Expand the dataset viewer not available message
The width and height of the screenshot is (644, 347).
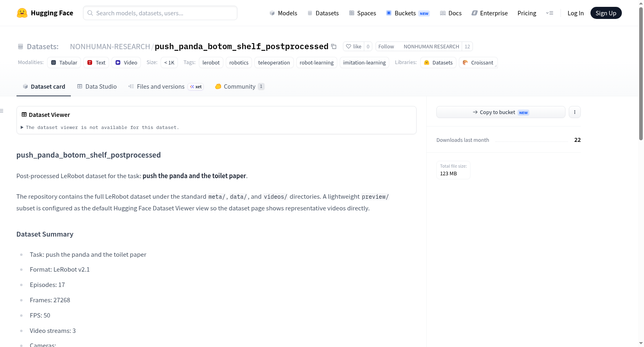click(100, 127)
